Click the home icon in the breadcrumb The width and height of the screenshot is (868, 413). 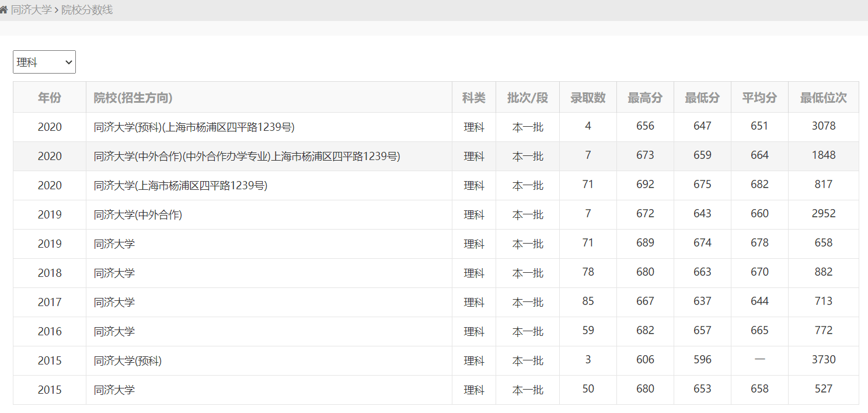tap(4, 10)
